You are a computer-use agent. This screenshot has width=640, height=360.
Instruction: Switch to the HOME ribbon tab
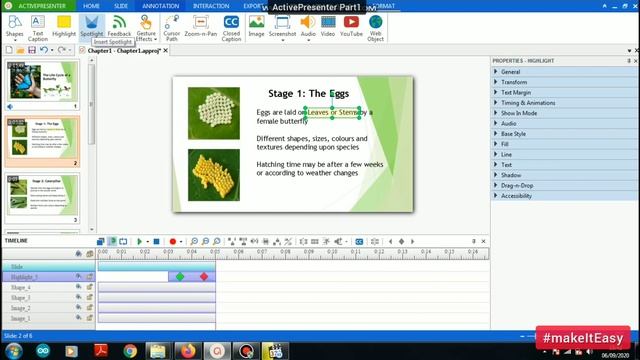pyautogui.click(x=91, y=6)
